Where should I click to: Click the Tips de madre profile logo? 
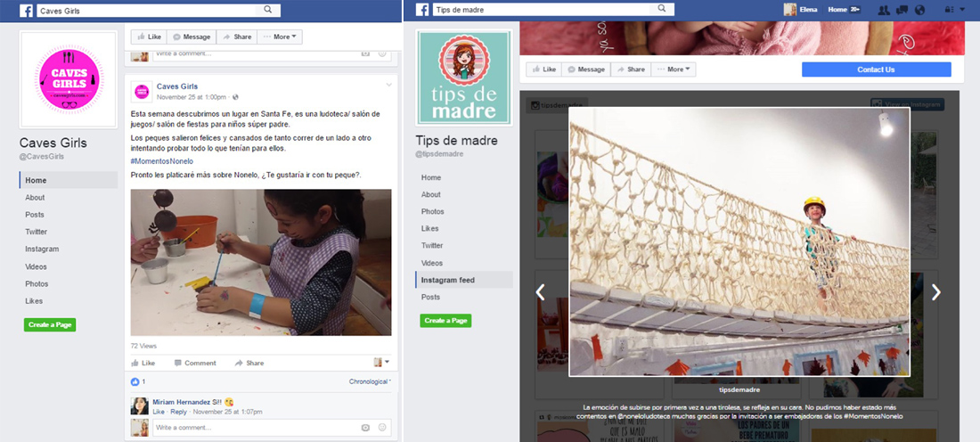[464, 78]
